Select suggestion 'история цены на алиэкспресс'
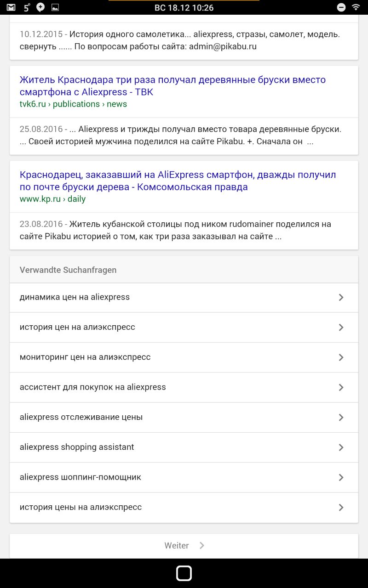Image resolution: width=368 pixels, height=588 pixels. coord(80,507)
